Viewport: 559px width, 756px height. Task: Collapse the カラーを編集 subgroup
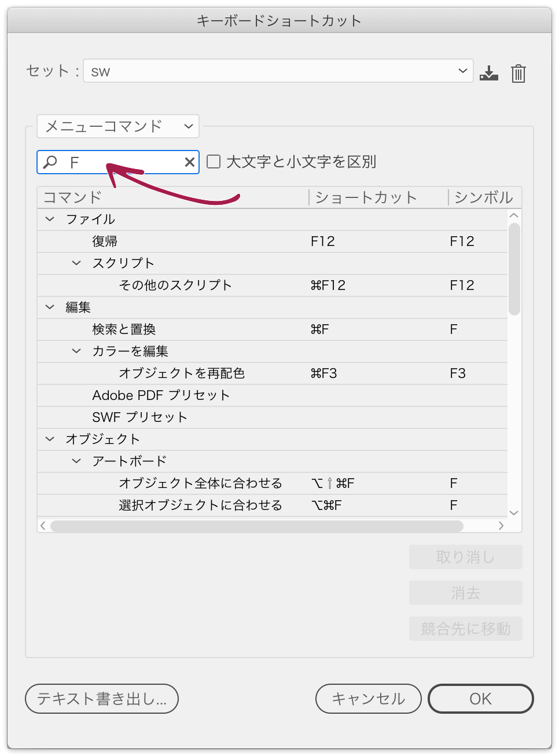coord(76,351)
